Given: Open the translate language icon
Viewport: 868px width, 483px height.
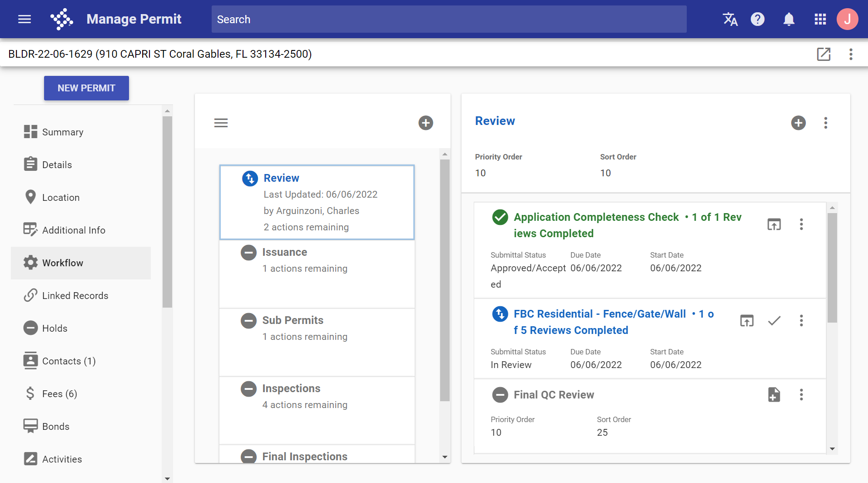Looking at the screenshot, I should tap(730, 19).
